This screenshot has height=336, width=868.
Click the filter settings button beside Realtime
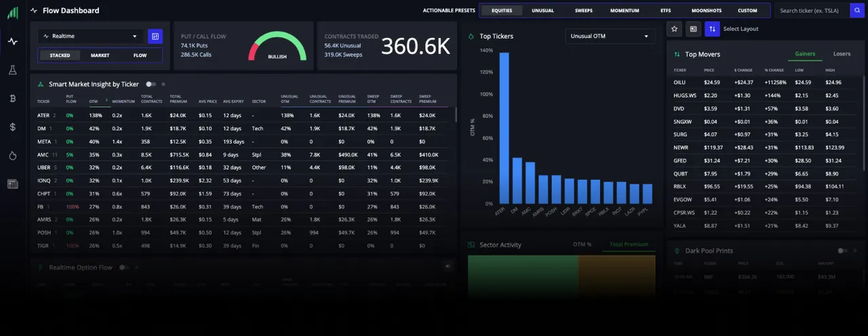coord(155,36)
